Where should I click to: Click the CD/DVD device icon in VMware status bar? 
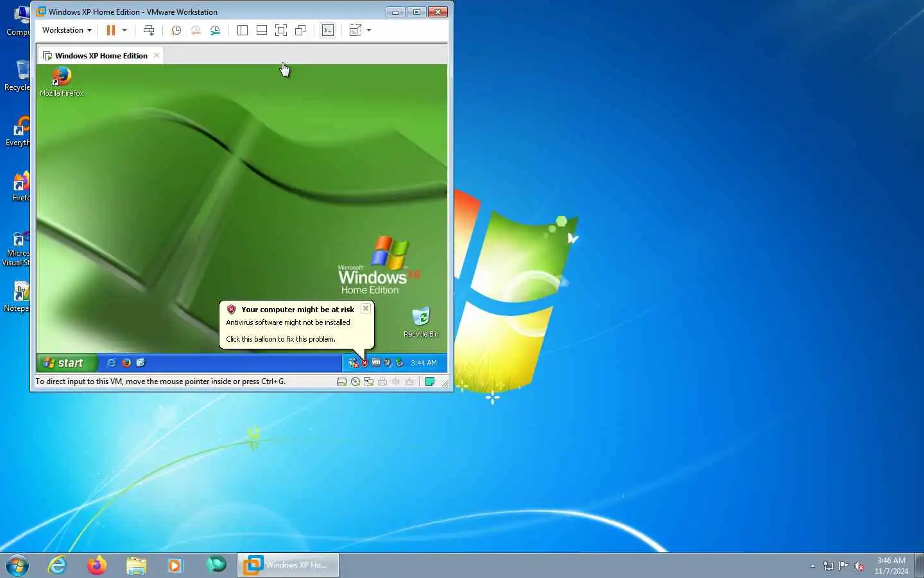click(x=355, y=381)
